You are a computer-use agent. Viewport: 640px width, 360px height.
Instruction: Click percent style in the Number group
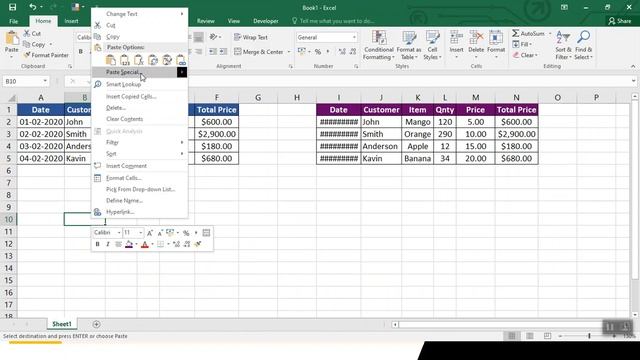[x=318, y=51]
